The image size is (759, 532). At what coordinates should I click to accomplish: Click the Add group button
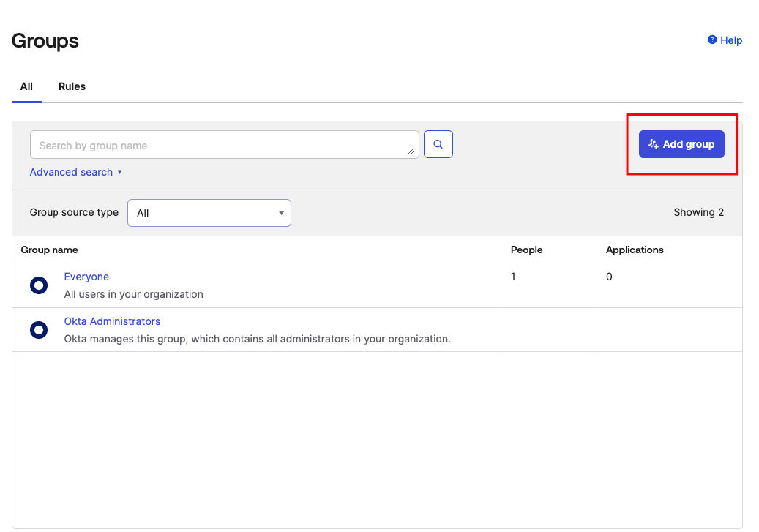pos(681,144)
